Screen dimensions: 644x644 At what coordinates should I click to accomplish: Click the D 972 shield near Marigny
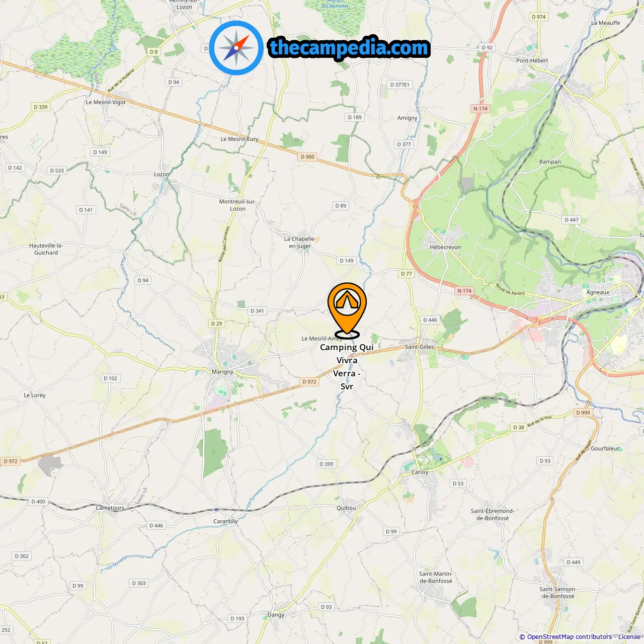309,382
